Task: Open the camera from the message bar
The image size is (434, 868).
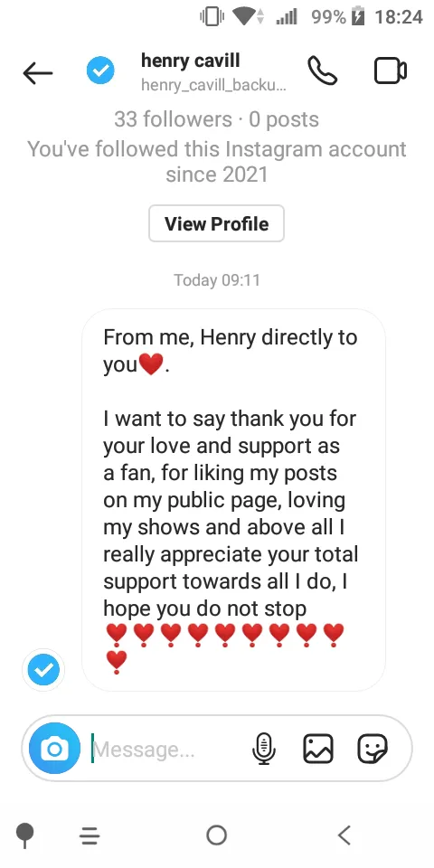Action: 55,749
